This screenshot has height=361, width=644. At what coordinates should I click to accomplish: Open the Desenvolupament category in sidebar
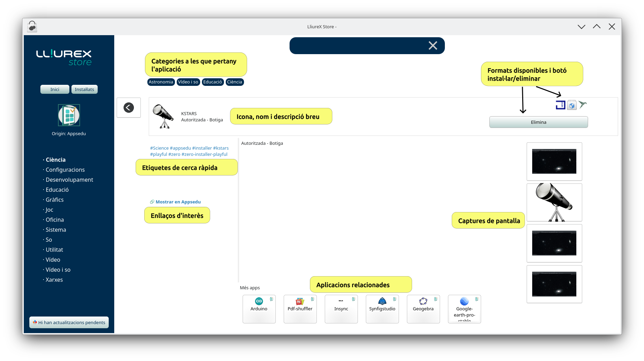coord(69,180)
